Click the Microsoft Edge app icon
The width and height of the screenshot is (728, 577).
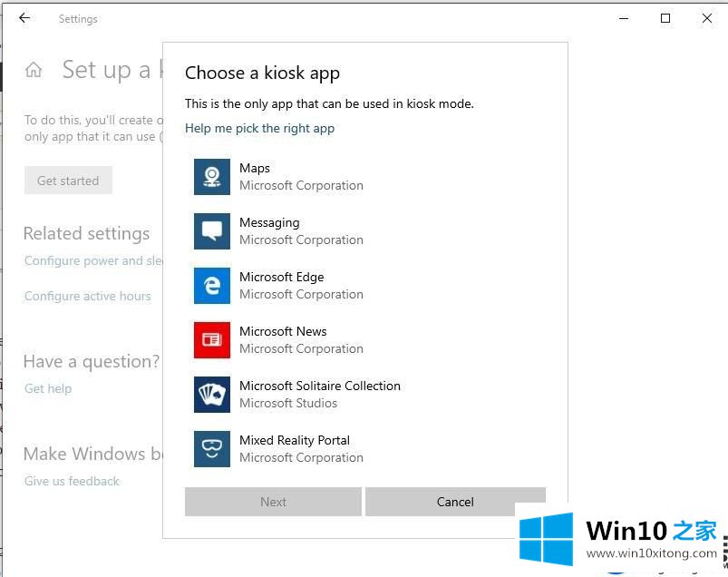[x=212, y=285]
